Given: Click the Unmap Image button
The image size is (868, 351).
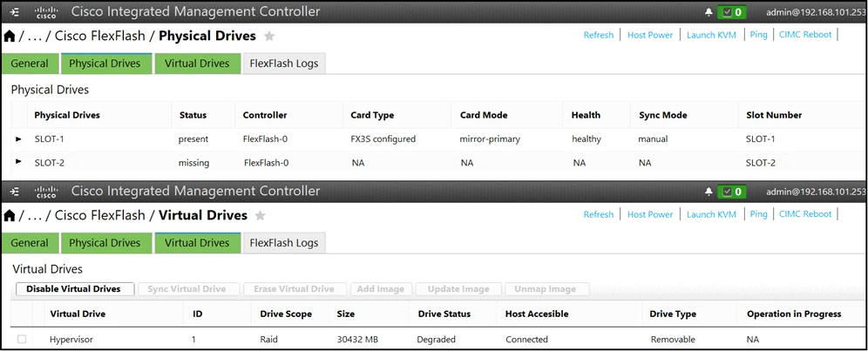Looking at the screenshot, I should pyautogui.click(x=546, y=289).
